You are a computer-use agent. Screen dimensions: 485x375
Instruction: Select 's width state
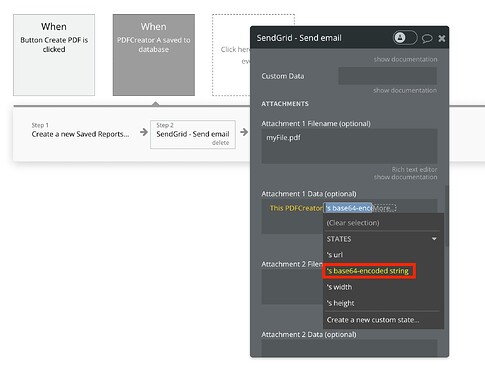(339, 287)
